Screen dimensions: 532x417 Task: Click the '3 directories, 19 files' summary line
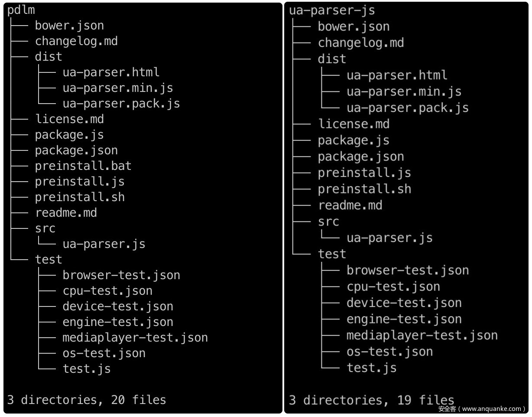372,400
